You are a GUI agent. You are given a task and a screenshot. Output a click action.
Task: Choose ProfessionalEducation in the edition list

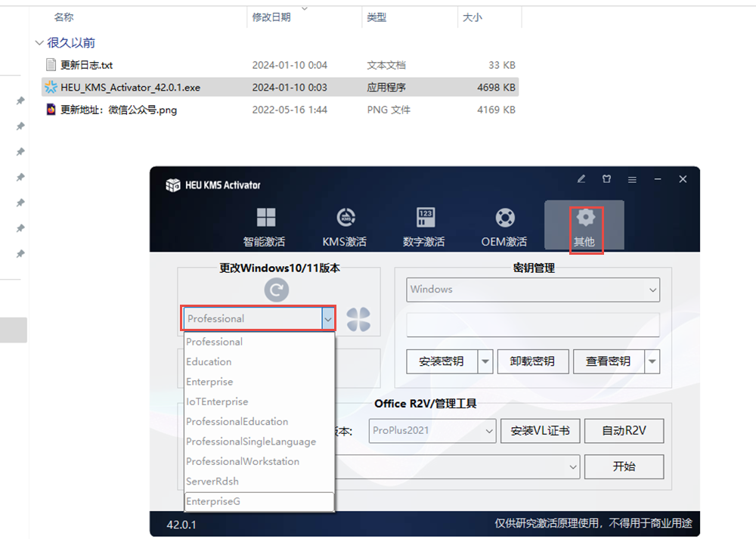click(x=259, y=421)
